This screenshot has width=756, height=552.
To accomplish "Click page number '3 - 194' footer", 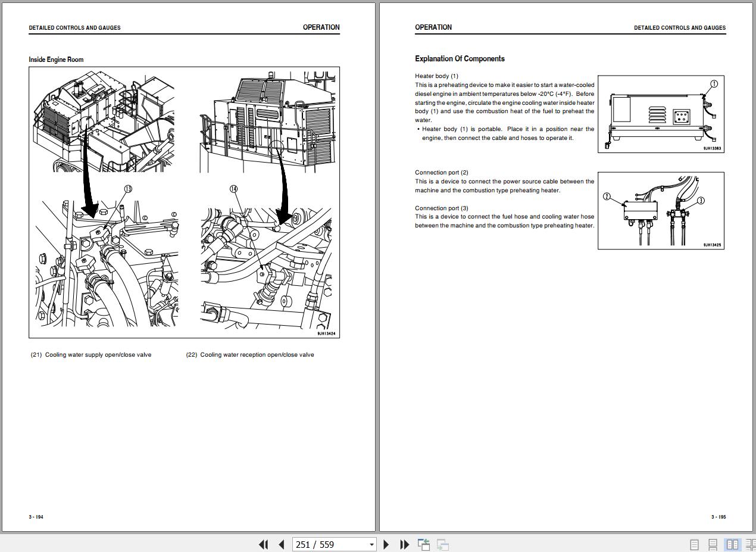I will coord(36,517).
